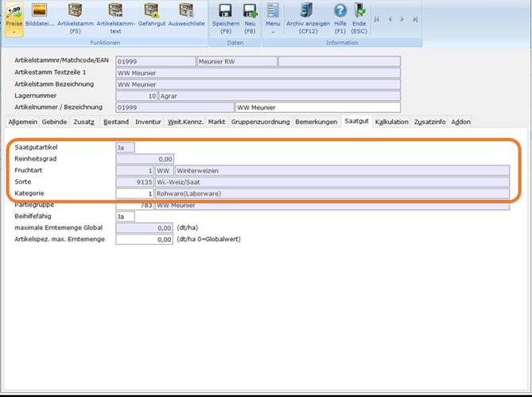Switch to the Inventur tab
This screenshot has width=532, height=397.
pyautogui.click(x=148, y=122)
